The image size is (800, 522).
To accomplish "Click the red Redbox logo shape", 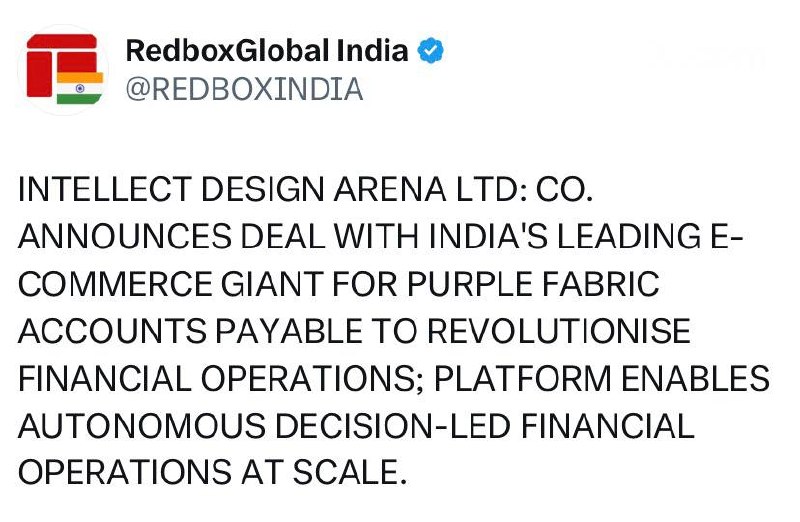I will [x=52, y=62].
